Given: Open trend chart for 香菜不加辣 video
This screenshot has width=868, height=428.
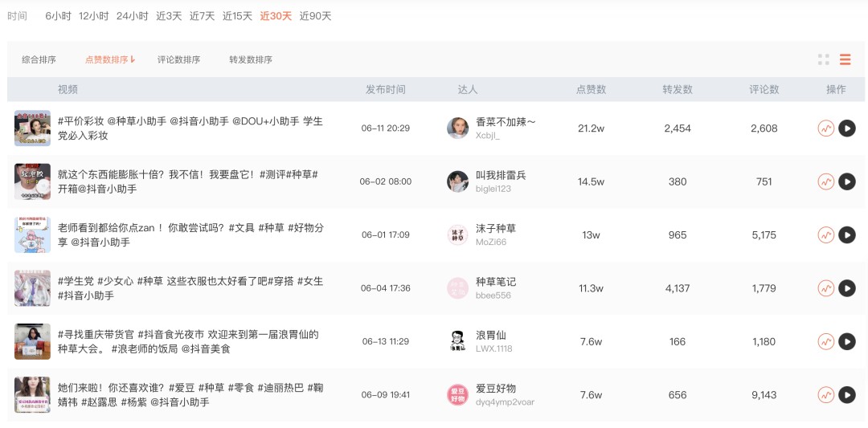Looking at the screenshot, I should pyautogui.click(x=826, y=128).
